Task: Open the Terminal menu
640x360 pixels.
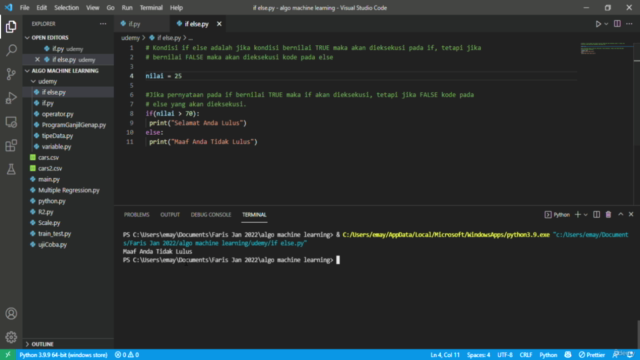Action: pyautogui.click(x=151, y=8)
